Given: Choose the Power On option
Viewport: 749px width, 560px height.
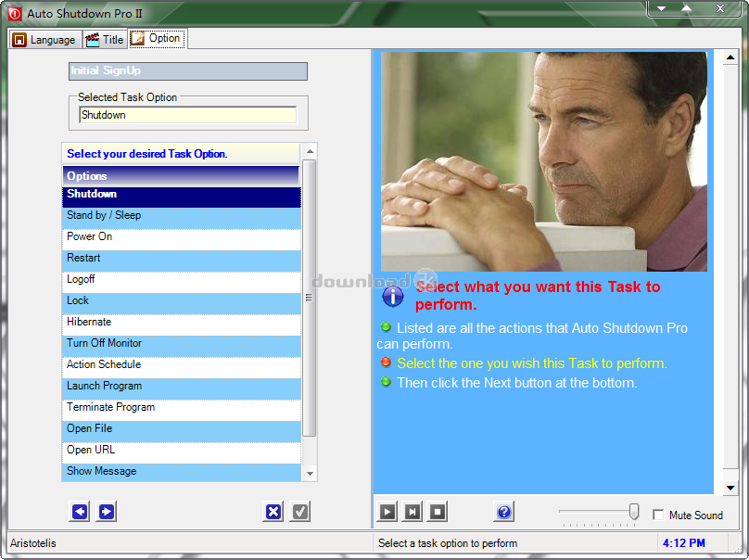Looking at the screenshot, I should (x=182, y=239).
